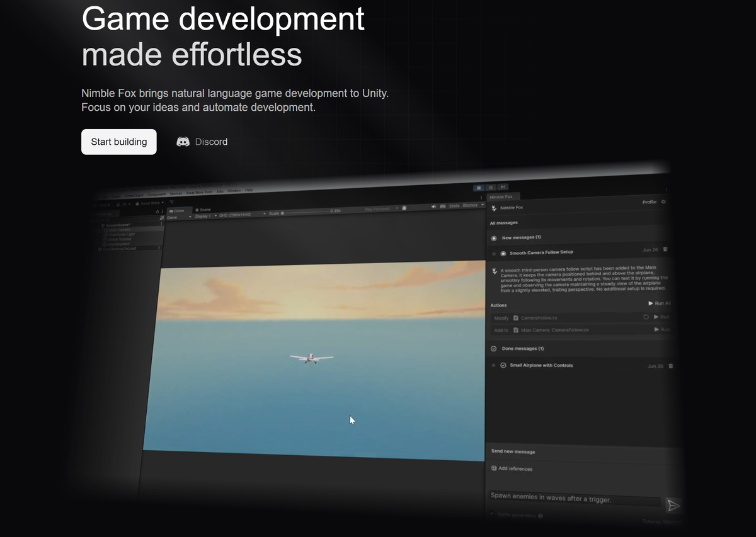Click the Sprite generation help icon
756x537 pixels.
pyautogui.click(x=541, y=516)
